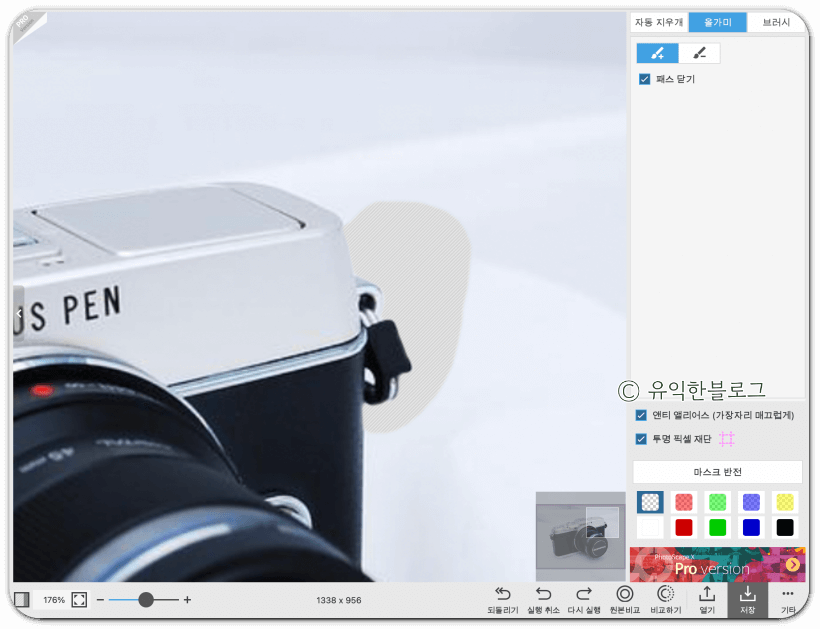Choose the solid blue background swatch
This screenshot has width=820, height=629.
(751, 528)
